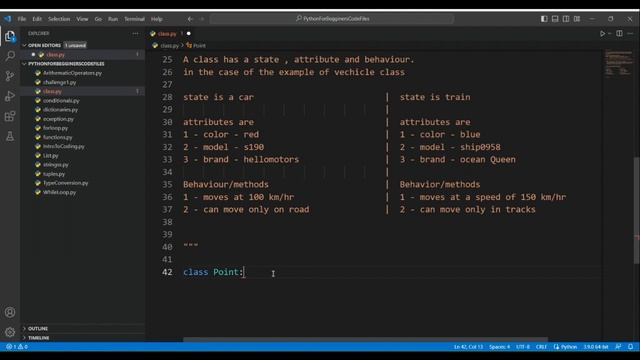Open the Accounts icon in activity bar
Viewport: 640px width, 360px height.
point(10,312)
